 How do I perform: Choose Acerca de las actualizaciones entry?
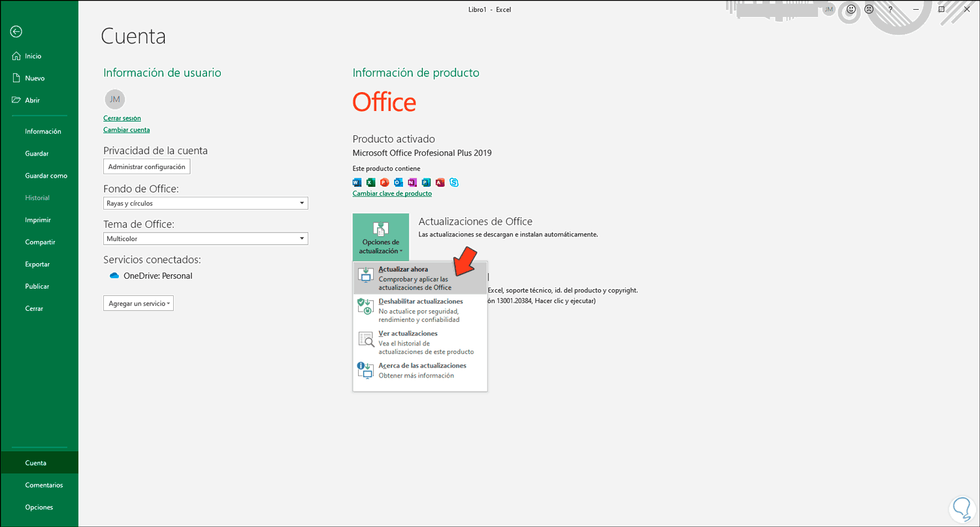(420, 370)
